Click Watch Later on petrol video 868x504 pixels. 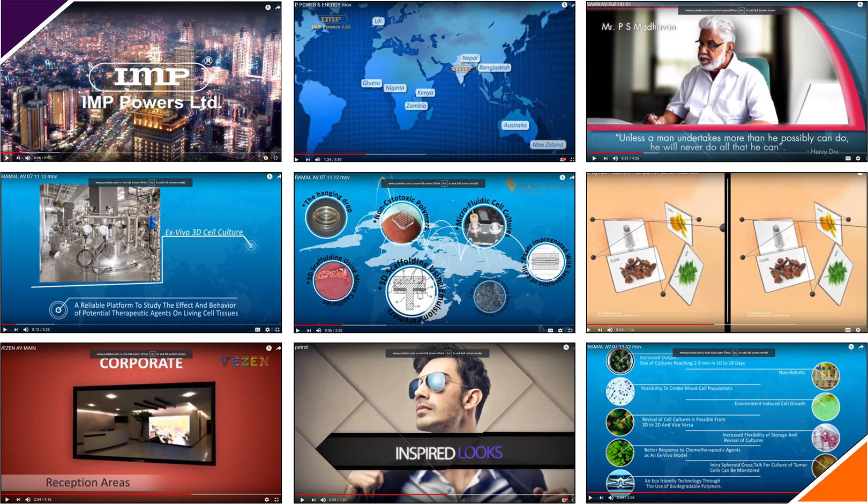(566, 347)
